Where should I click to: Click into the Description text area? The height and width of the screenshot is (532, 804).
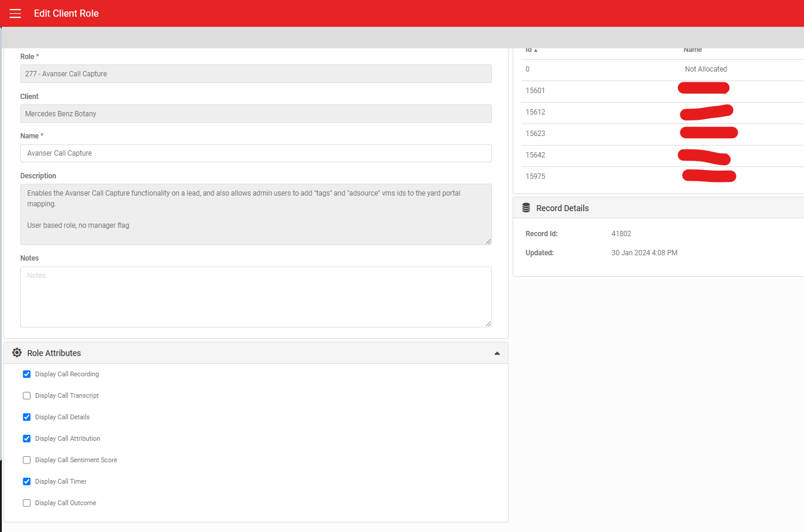pos(256,214)
